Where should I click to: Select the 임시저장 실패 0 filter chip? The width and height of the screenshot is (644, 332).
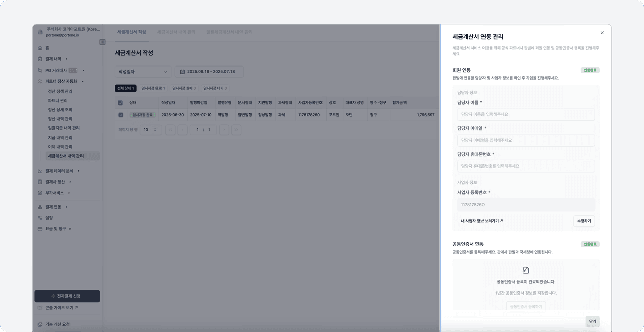point(184,88)
